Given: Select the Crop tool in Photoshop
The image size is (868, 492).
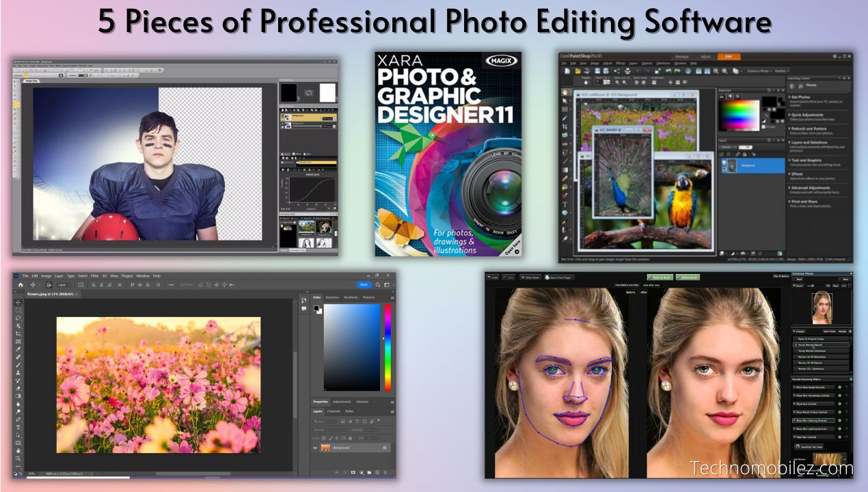Looking at the screenshot, I should pyautogui.click(x=18, y=333).
